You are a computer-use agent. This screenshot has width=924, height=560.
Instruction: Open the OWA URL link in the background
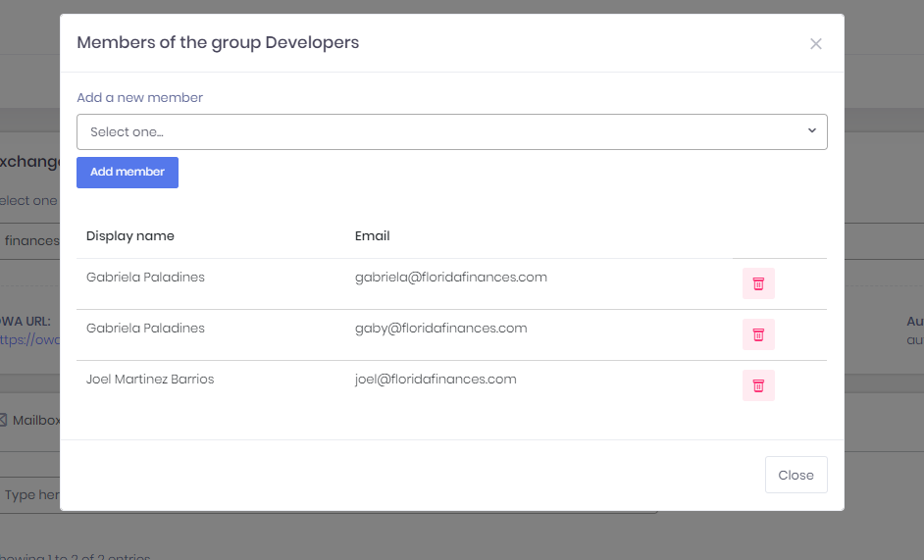point(29,340)
